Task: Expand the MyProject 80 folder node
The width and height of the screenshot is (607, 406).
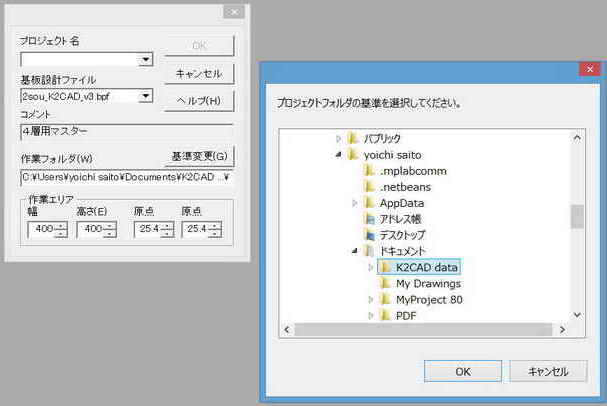Action: [x=370, y=299]
